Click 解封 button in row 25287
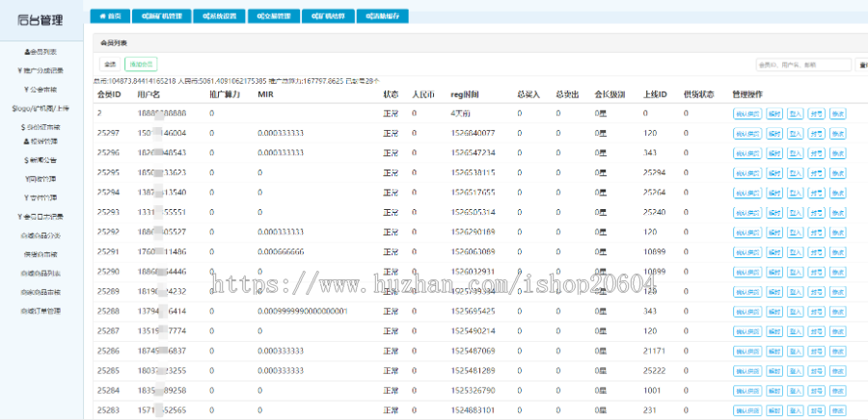This screenshot has height=420, width=868. click(x=773, y=331)
